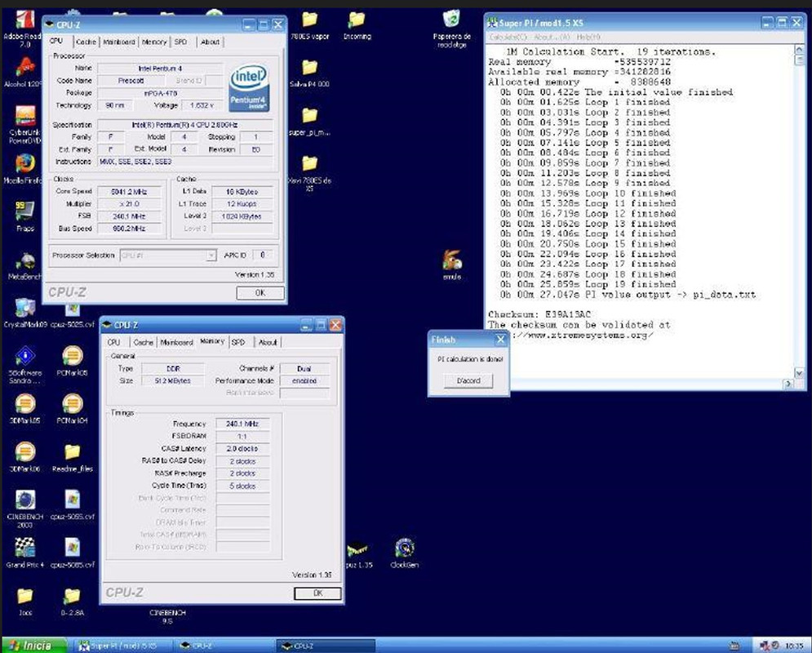Viewport: 812px width, 653px height.
Task: Click Super PI vertical scrollbar down arrow
Action: click(799, 373)
